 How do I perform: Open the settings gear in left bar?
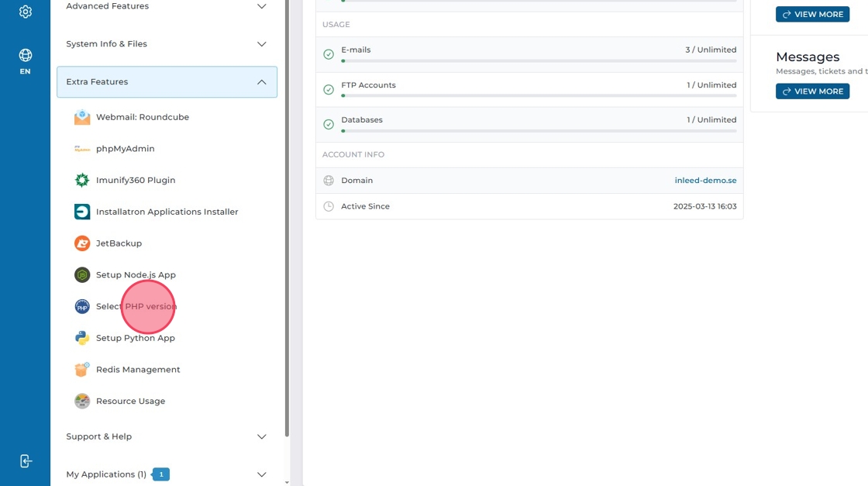26,12
